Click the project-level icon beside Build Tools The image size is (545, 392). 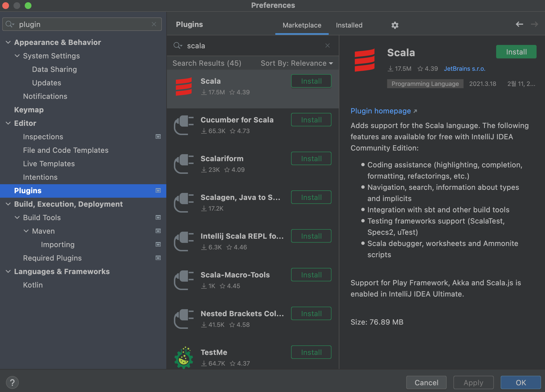[x=158, y=217]
